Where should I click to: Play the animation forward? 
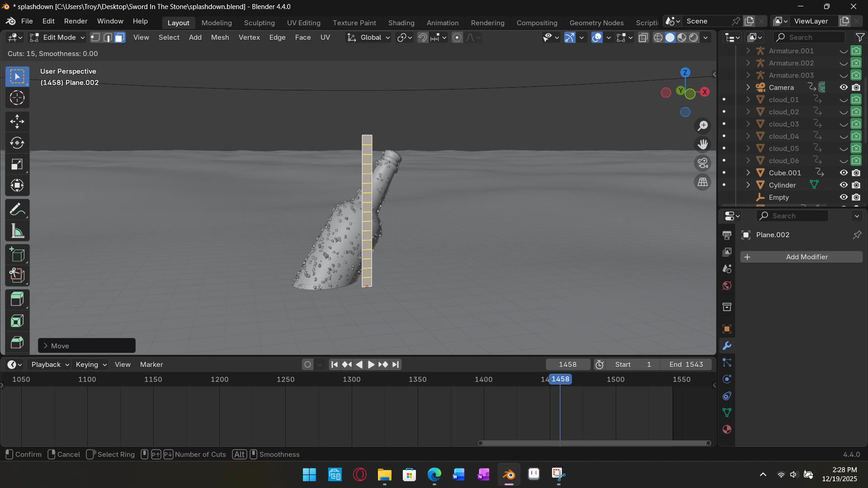pyautogui.click(x=371, y=365)
